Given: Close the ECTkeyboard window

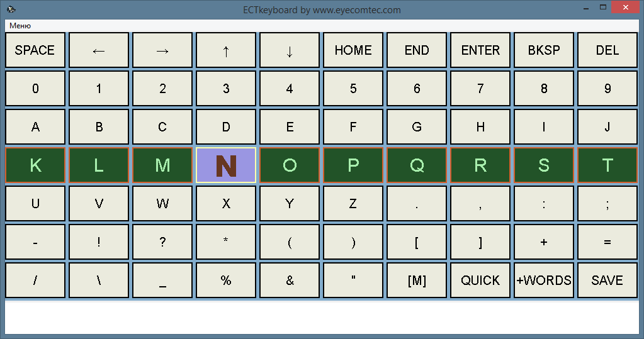Looking at the screenshot, I should coord(625,7).
